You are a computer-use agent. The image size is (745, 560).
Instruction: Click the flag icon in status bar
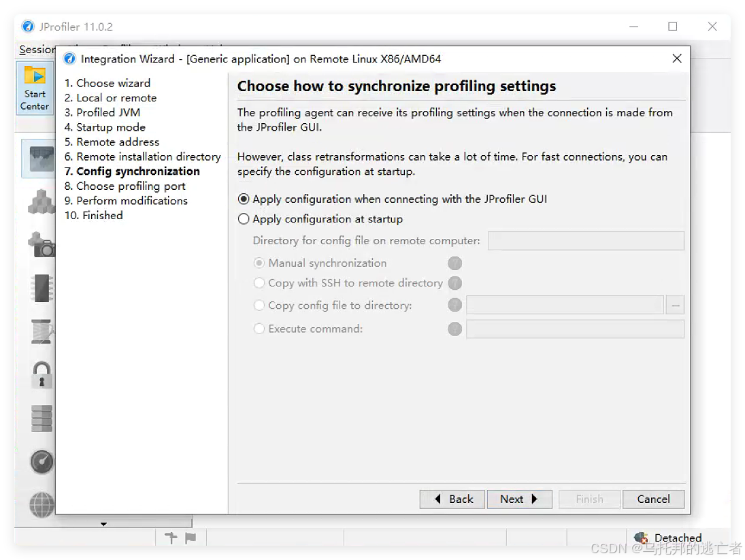click(x=191, y=538)
